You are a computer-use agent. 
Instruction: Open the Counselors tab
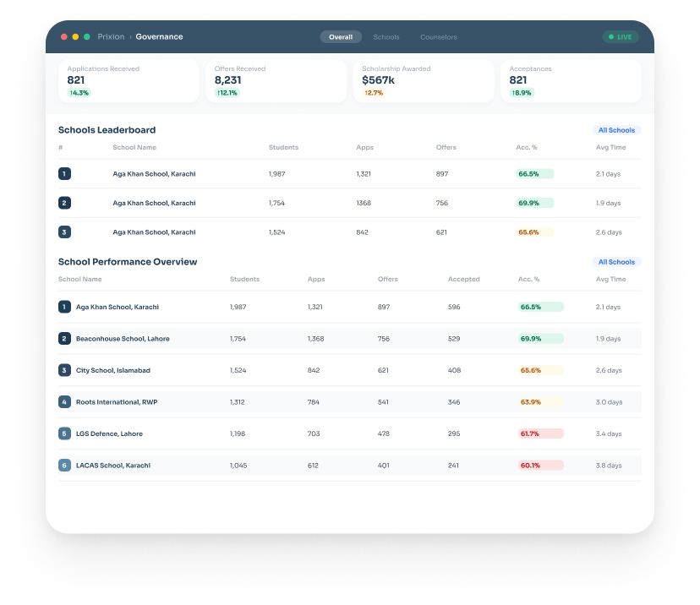(x=439, y=37)
